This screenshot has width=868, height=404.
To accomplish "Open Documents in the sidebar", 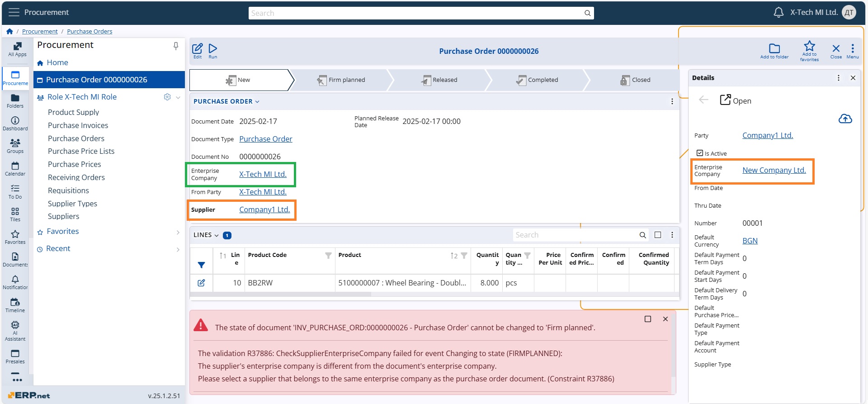I will tap(15, 260).
